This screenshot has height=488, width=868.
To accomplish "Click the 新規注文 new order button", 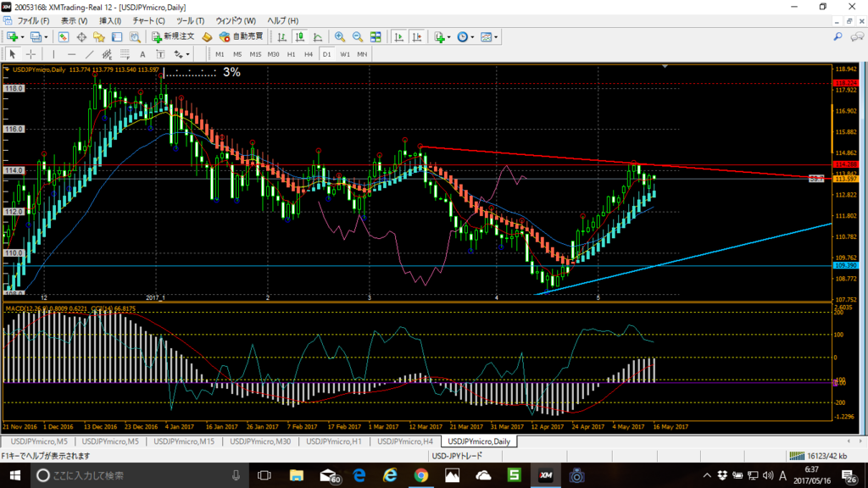I will 173,37.
